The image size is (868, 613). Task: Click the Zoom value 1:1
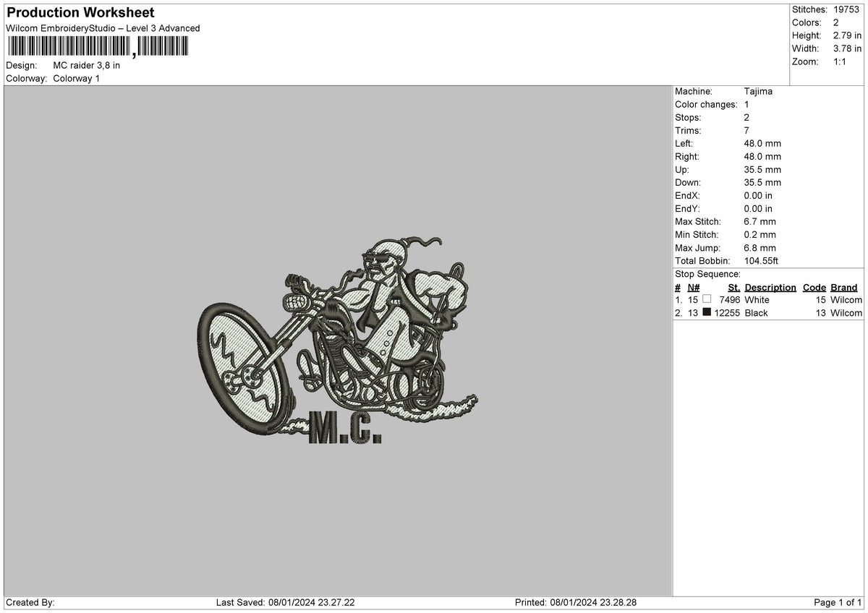coord(841,61)
